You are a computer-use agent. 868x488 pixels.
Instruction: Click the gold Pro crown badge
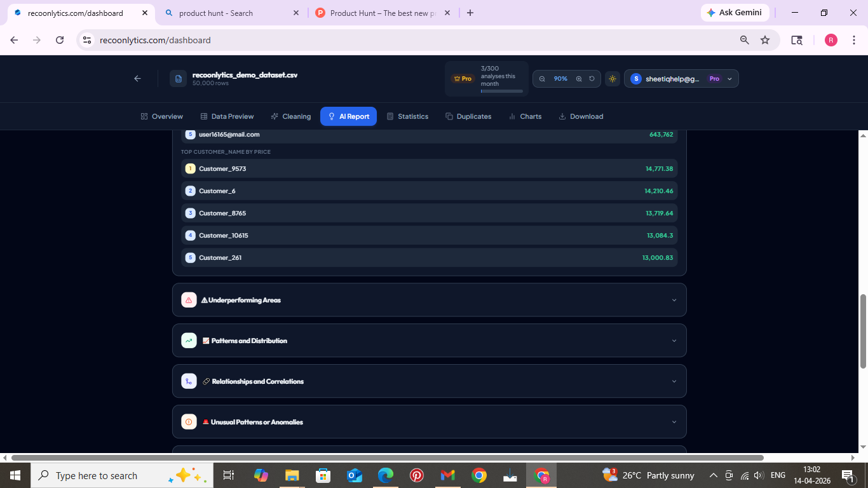pyautogui.click(x=462, y=79)
